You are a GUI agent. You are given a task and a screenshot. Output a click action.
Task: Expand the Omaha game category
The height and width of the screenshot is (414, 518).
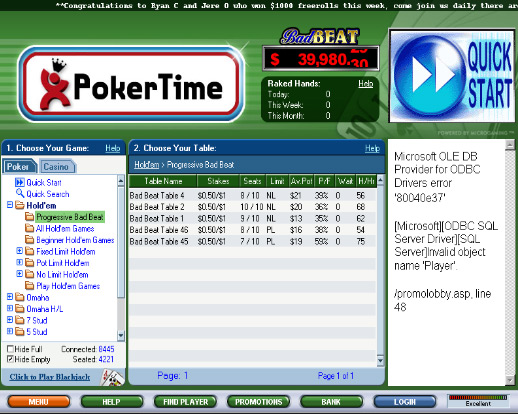click(x=10, y=297)
